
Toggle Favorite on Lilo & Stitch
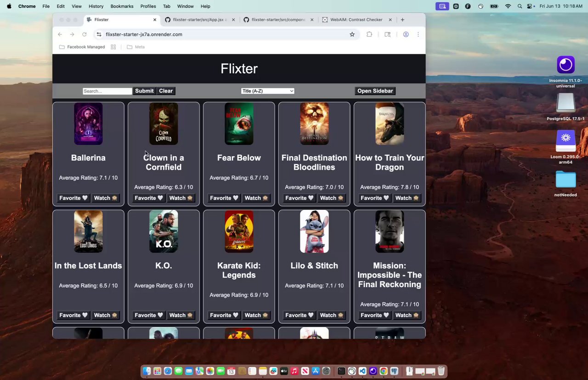pyautogui.click(x=299, y=315)
